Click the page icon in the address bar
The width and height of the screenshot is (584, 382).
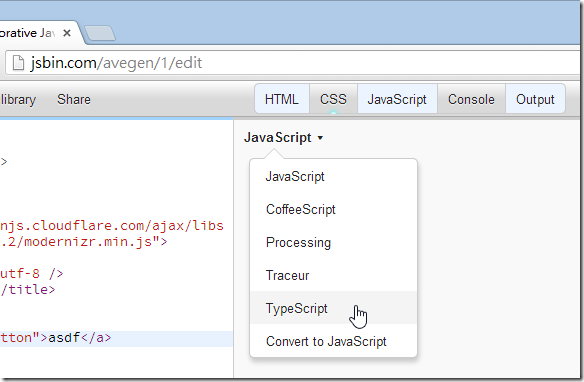pyautogui.click(x=19, y=63)
